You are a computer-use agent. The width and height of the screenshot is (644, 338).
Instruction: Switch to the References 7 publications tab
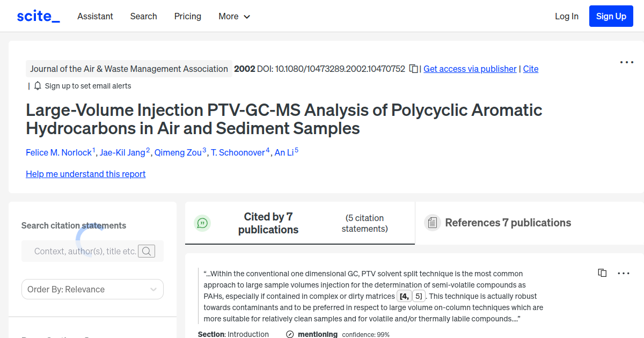508,223
